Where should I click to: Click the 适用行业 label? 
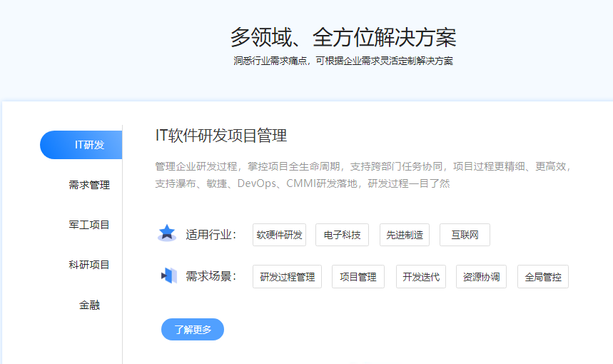pyautogui.click(x=211, y=235)
